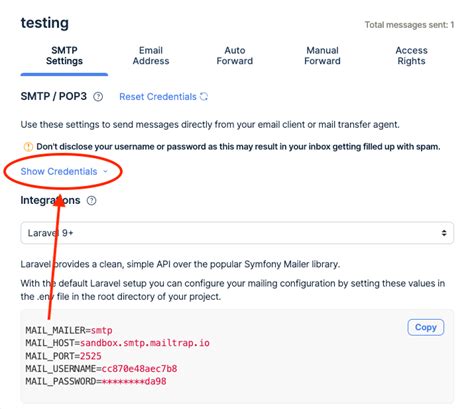Click the testing inbox title
Viewport: 474px width, 409px height.
point(45,23)
